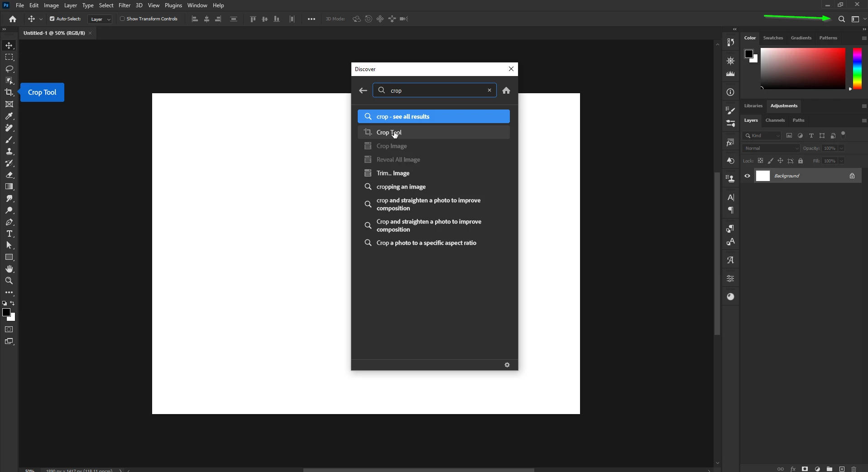Open 'Crop a photo to a specific aspect ratio'
This screenshot has width=868, height=472.
[434, 243]
